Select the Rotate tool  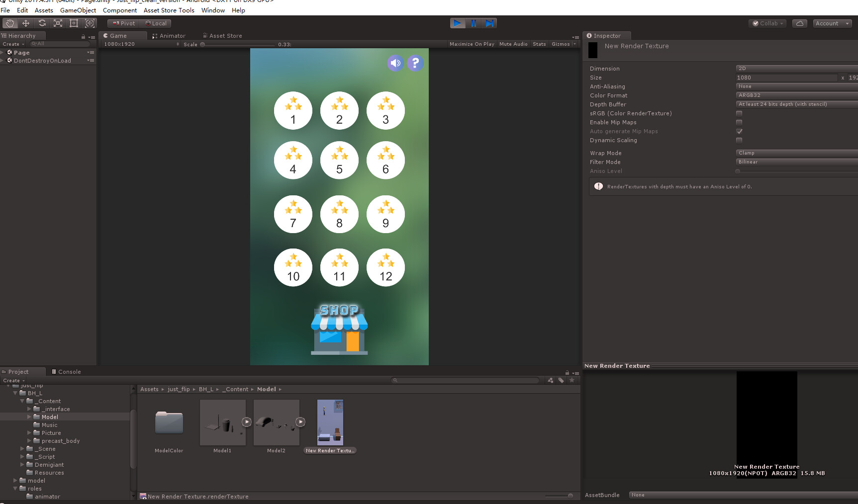click(x=42, y=23)
